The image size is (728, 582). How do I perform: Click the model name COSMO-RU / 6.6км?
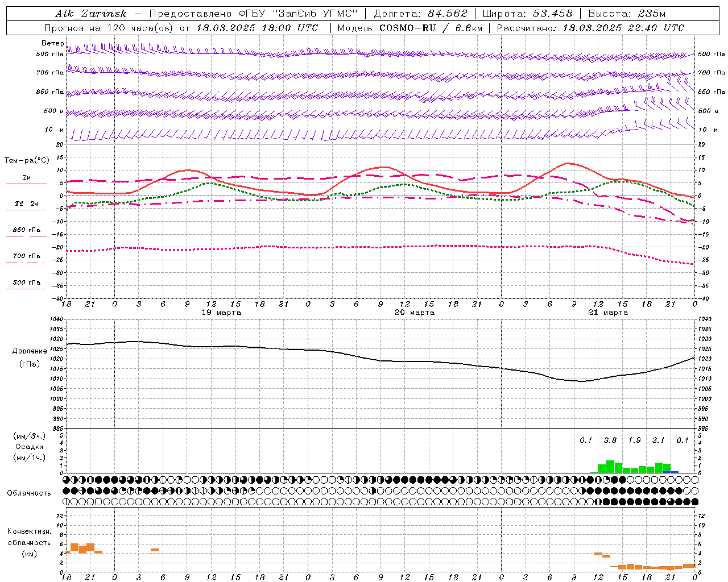[431, 28]
